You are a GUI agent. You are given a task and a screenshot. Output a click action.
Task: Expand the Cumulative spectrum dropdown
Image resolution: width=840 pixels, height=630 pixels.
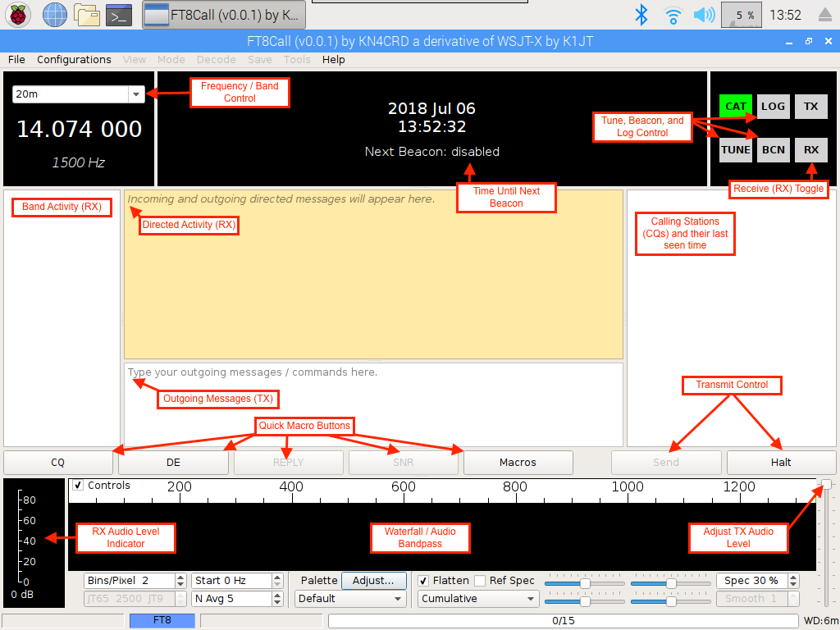pos(478,598)
